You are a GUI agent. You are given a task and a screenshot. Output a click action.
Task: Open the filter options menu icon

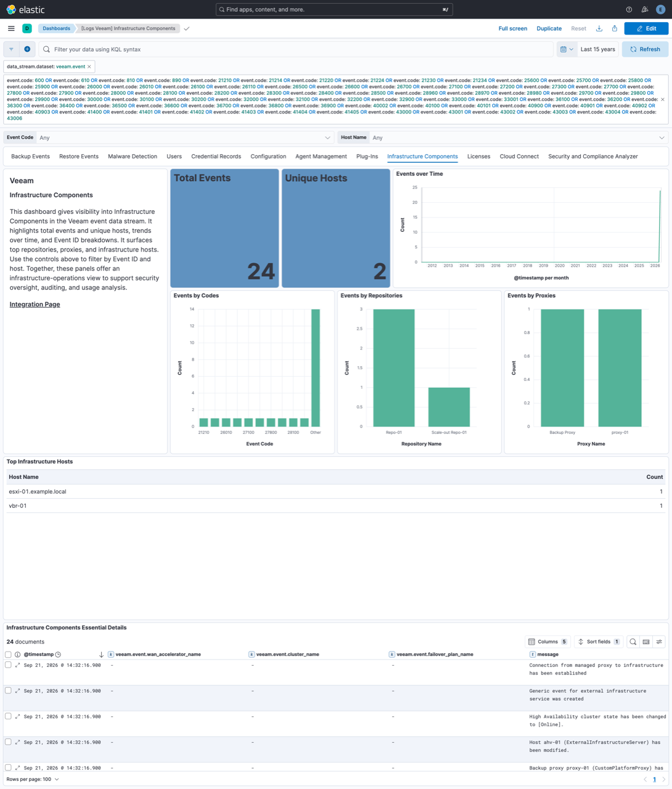coord(11,49)
